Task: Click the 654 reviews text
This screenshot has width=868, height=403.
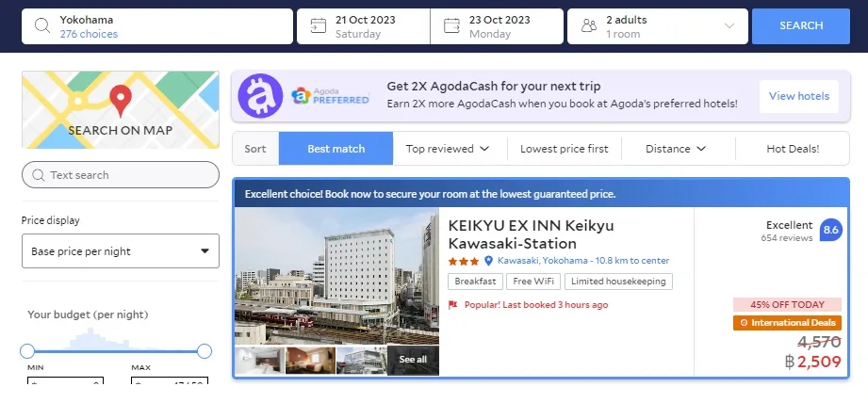Action: [x=787, y=238]
